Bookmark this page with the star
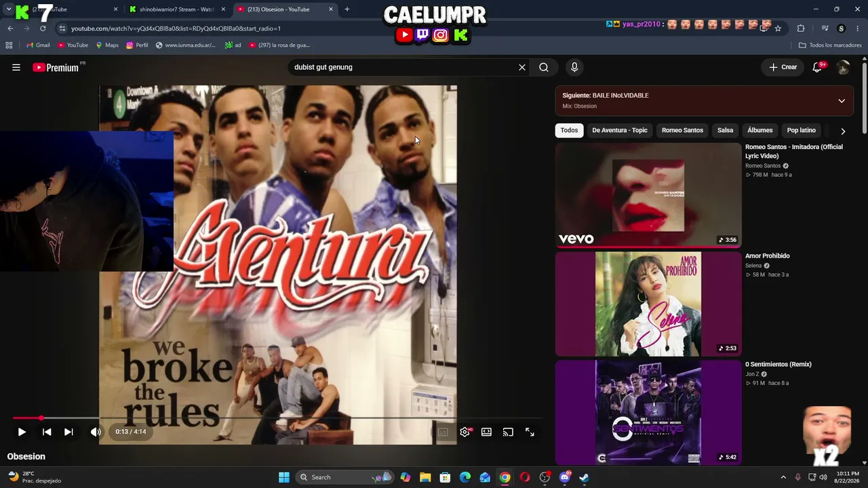 (778, 28)
